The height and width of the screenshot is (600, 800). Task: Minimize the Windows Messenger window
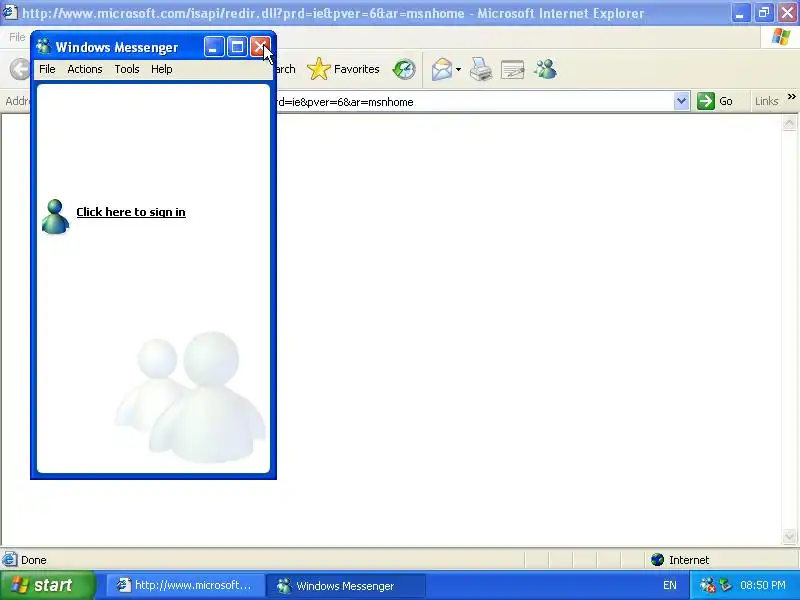pyautogui.click(x=214, y=47)
